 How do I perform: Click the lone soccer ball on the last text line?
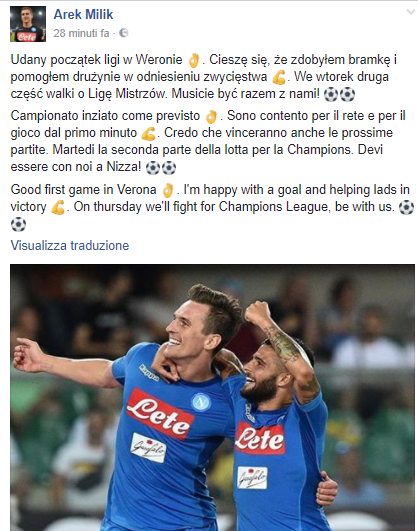(18, 224)
